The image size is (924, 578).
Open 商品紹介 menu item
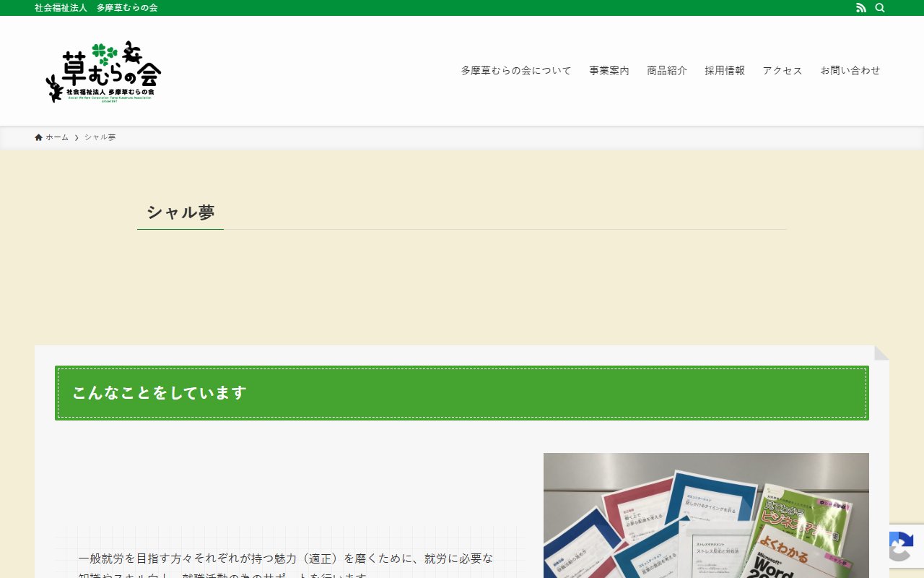pyautogui.click(x=667, y=71)
